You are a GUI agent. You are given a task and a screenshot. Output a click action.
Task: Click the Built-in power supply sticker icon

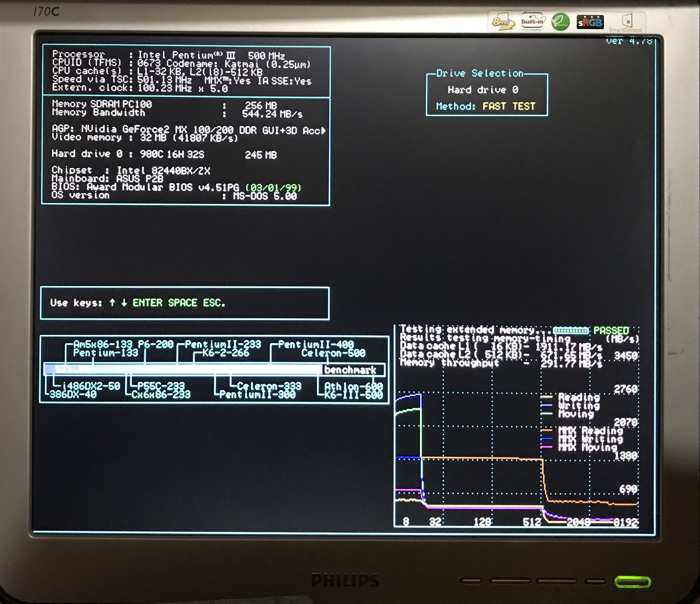pyautogui.click(x=533, y=22)
